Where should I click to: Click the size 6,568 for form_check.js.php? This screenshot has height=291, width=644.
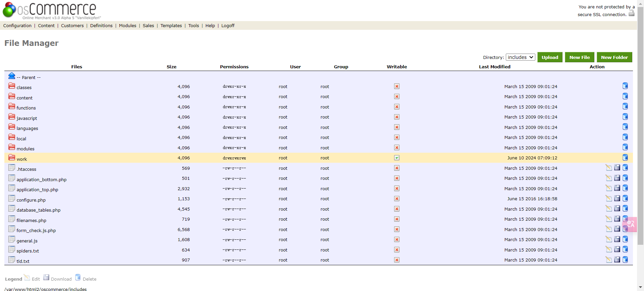tap(184, 229)
